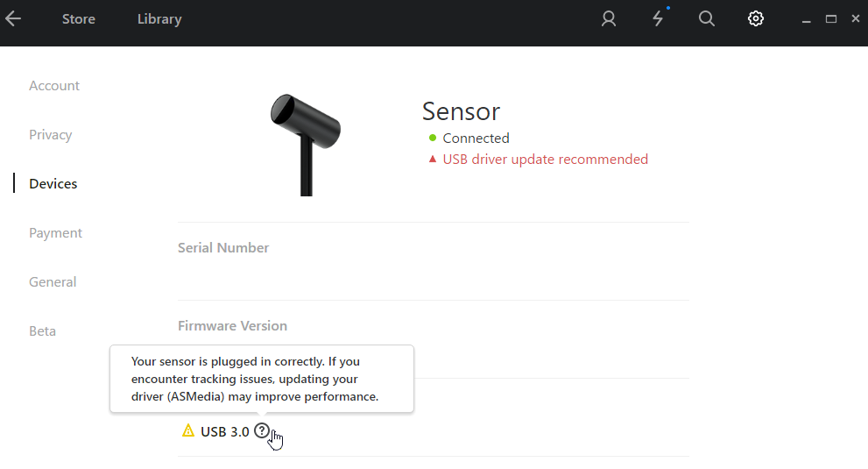Open the Account settings section
This screenshot has width=868, height=469.
[x=54, y=86]
